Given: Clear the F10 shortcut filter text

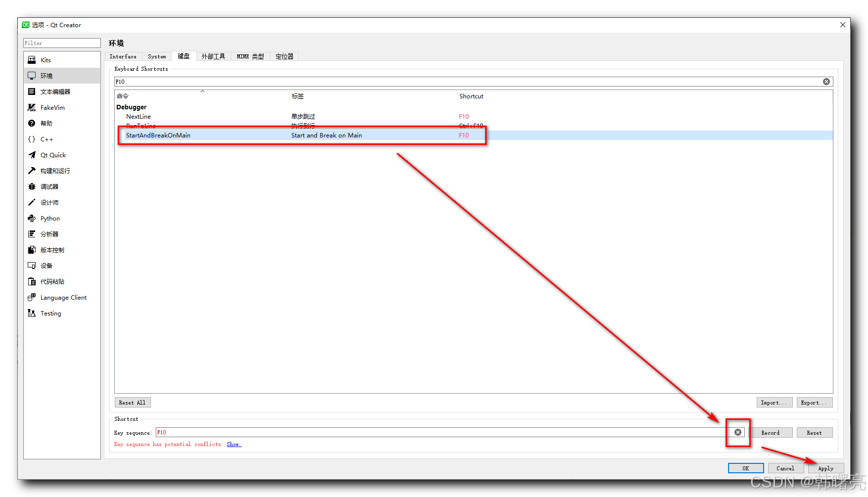Looking at the screenshot, I should (826, 82).
